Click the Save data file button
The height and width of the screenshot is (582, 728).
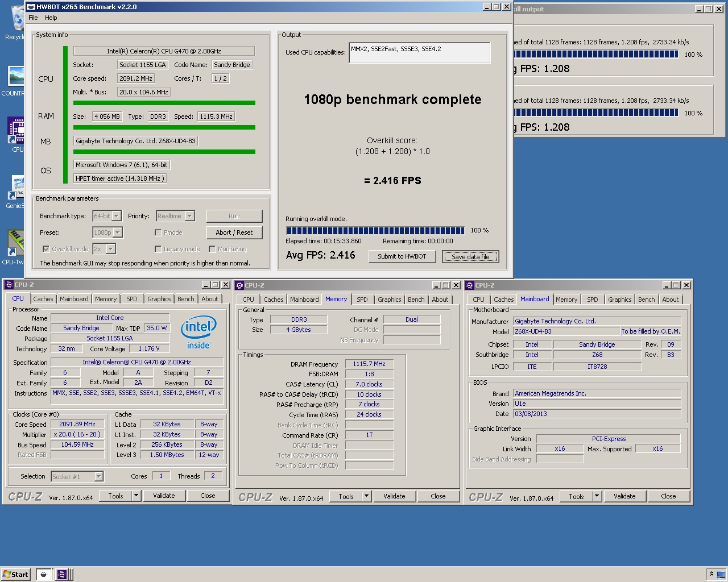coord(470,257)
